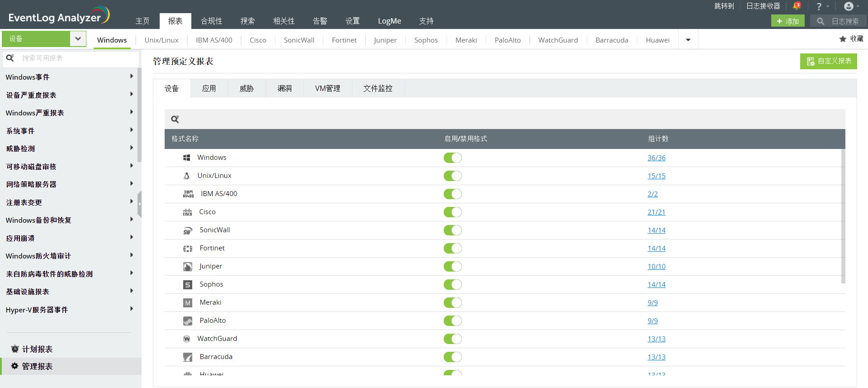
Task: Switch off the Juniper format toggle
Action: (453, 266)
